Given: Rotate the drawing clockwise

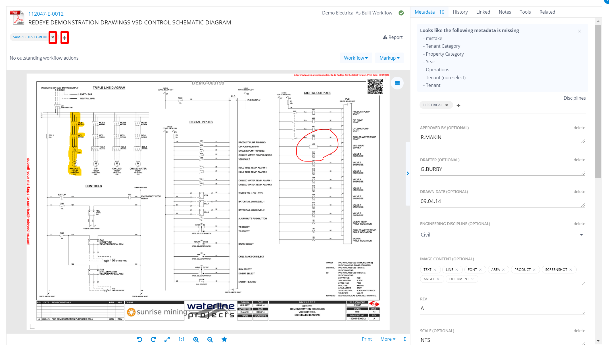Looking at the screenshot, I should point(153,339).
